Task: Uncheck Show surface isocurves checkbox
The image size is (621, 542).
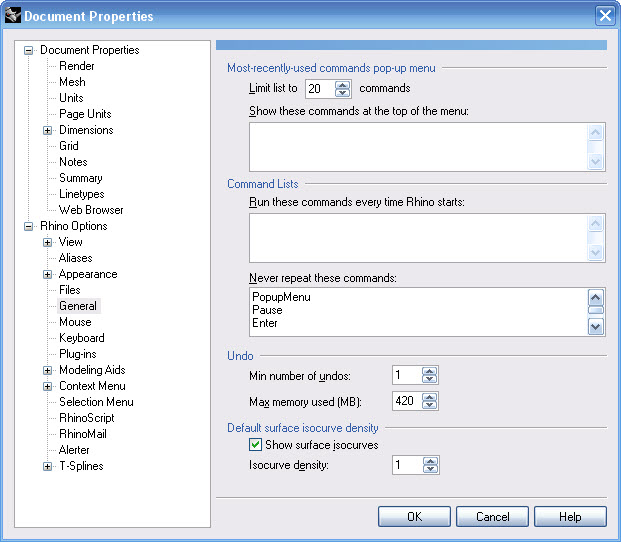Action: pyautogui.click(x=256, y=445)
